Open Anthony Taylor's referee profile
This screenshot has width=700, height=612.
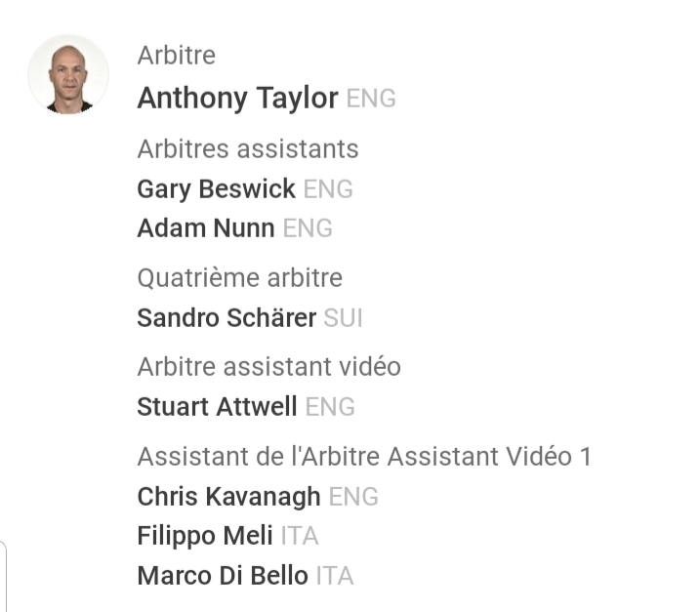point(237,99)
